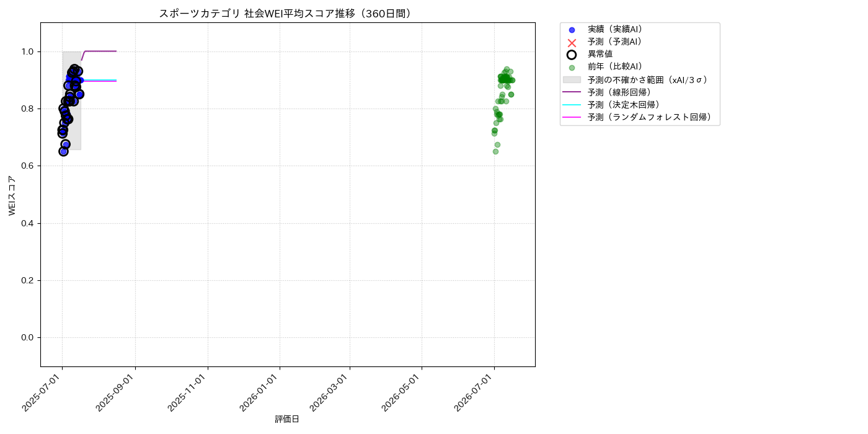Click legend label 予測（決定木回帰）

(624, 105)
